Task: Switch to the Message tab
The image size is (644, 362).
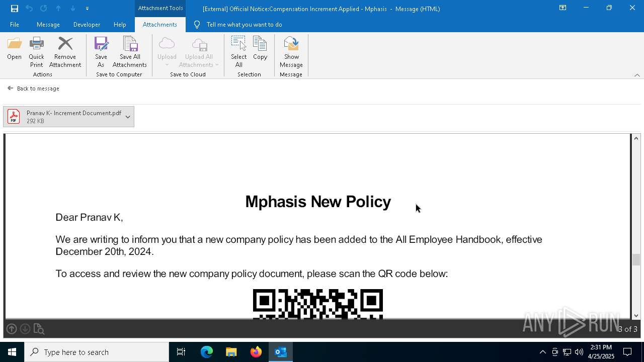Action: click(x=48, y=24)
